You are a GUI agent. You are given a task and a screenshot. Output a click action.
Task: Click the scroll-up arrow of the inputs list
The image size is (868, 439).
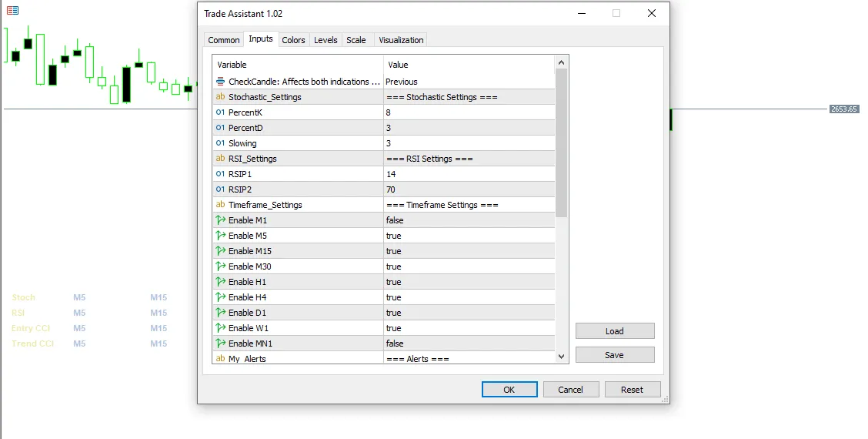(561, 62)
